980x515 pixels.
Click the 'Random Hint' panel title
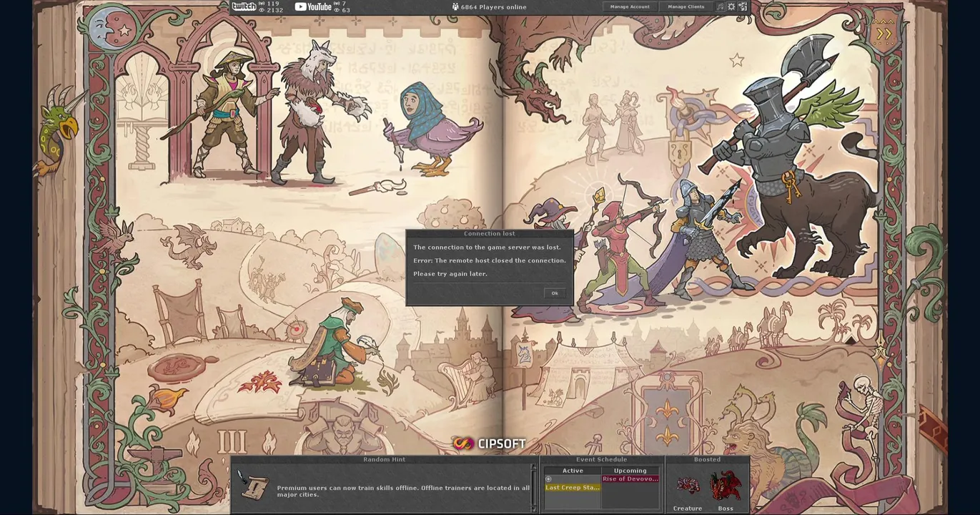385,459
